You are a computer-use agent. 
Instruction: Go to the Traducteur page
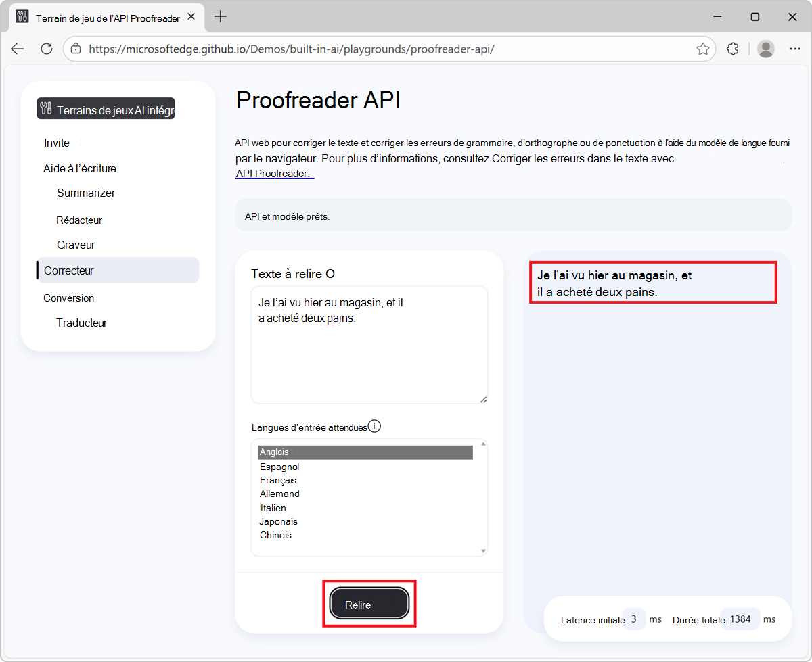tap(82, 323)
